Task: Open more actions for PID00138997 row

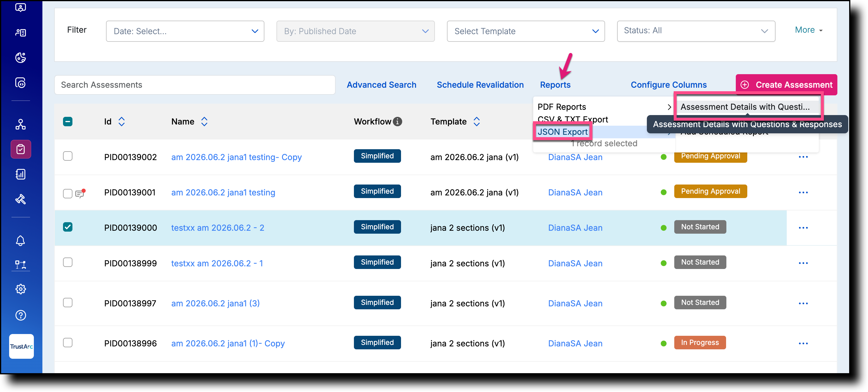Action: [803, 303]
